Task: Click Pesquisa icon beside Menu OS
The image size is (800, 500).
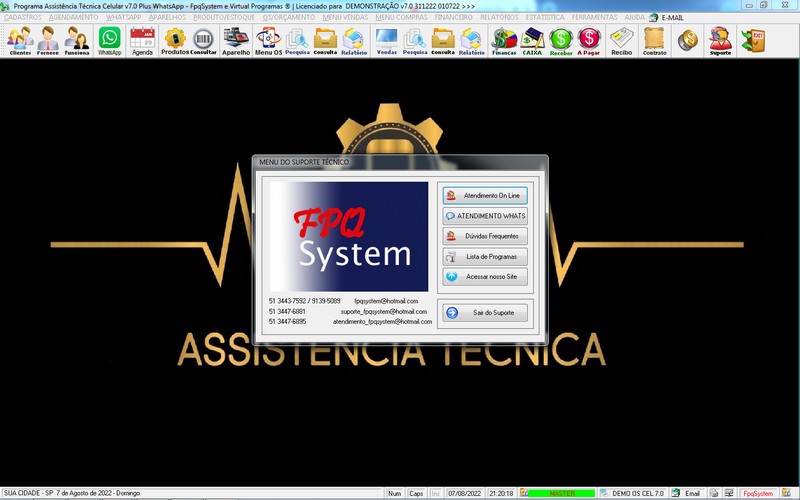Action: [x=297, y=41]
